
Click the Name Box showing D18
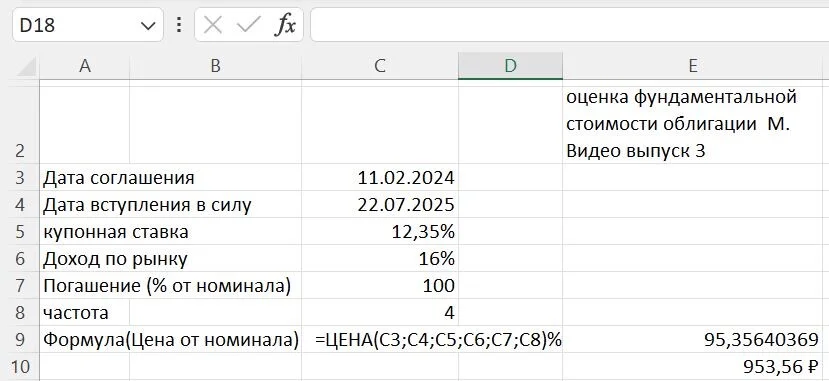coord(88,25)
